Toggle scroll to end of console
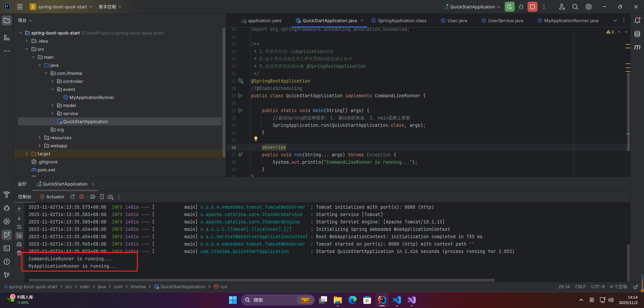The width and height of the screenshot is (644, 308). (19, 236)
